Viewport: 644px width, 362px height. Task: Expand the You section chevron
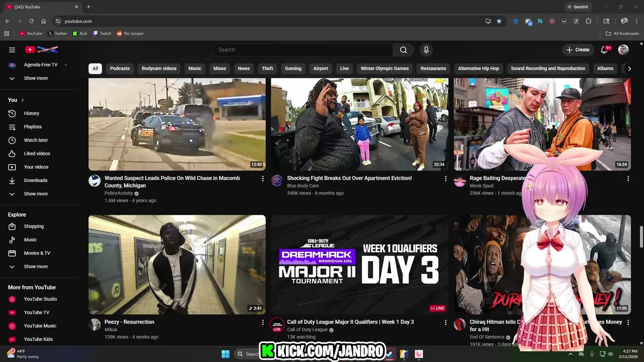[x=23, y=100]
